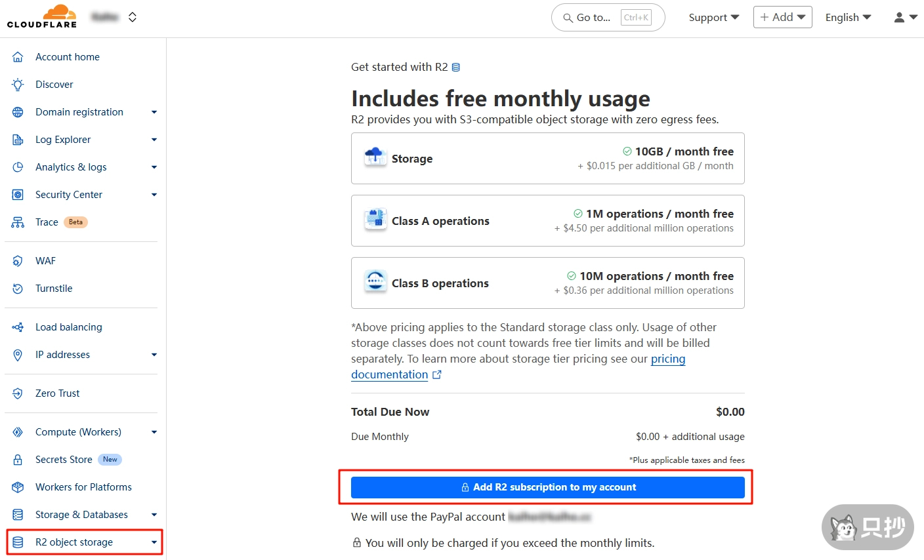Click the Zero Trust shield icon
The width and height of the screenshot is (924, 560).
[18, 393]
